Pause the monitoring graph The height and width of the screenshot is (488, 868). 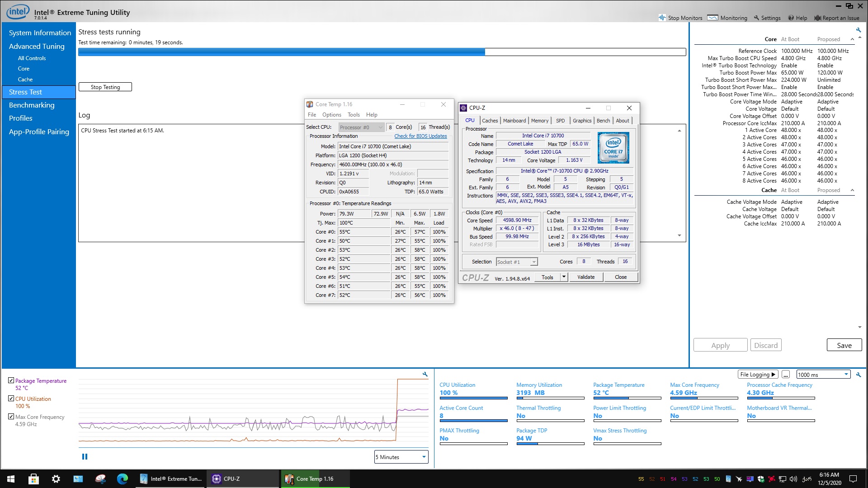85,457
